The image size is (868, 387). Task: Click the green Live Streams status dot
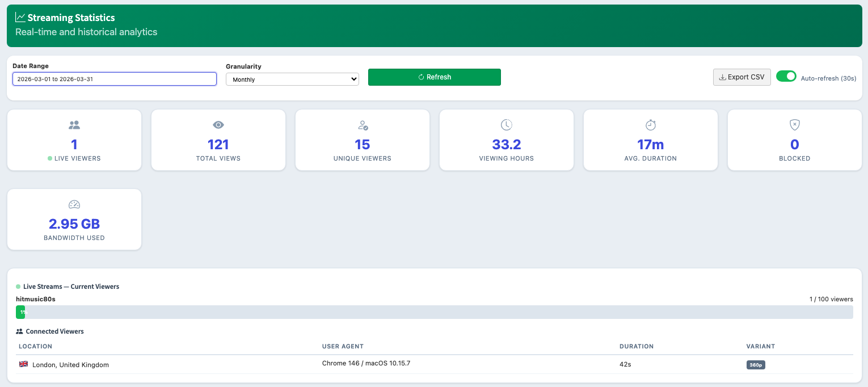(x=18, y=287)
